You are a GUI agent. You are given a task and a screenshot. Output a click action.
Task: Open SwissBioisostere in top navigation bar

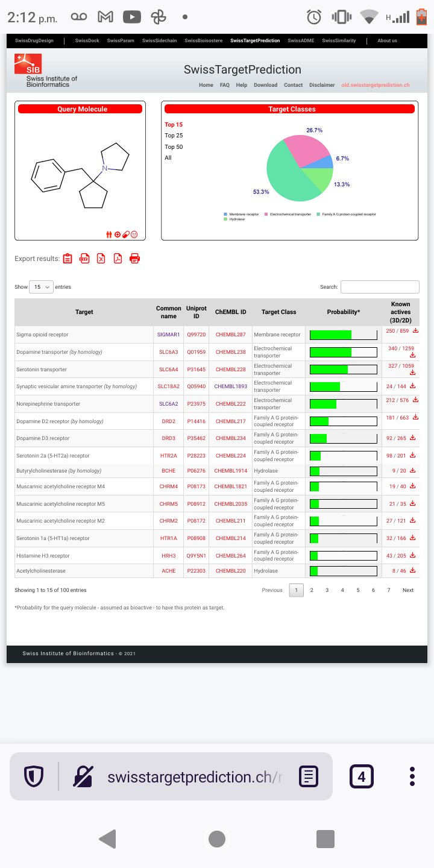pos(204,40)
